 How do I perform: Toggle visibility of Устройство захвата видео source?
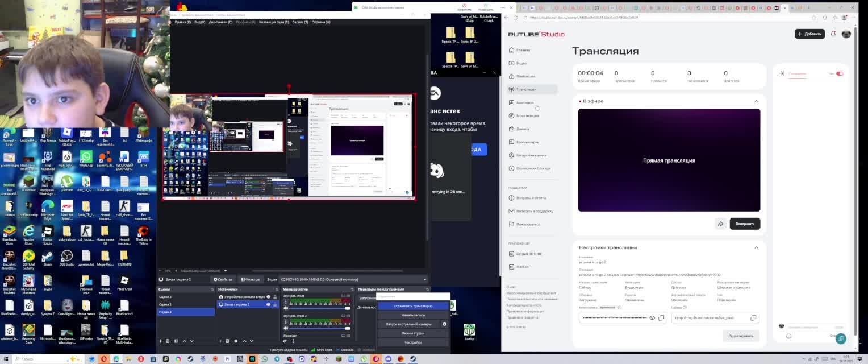(x=268, y=297)
